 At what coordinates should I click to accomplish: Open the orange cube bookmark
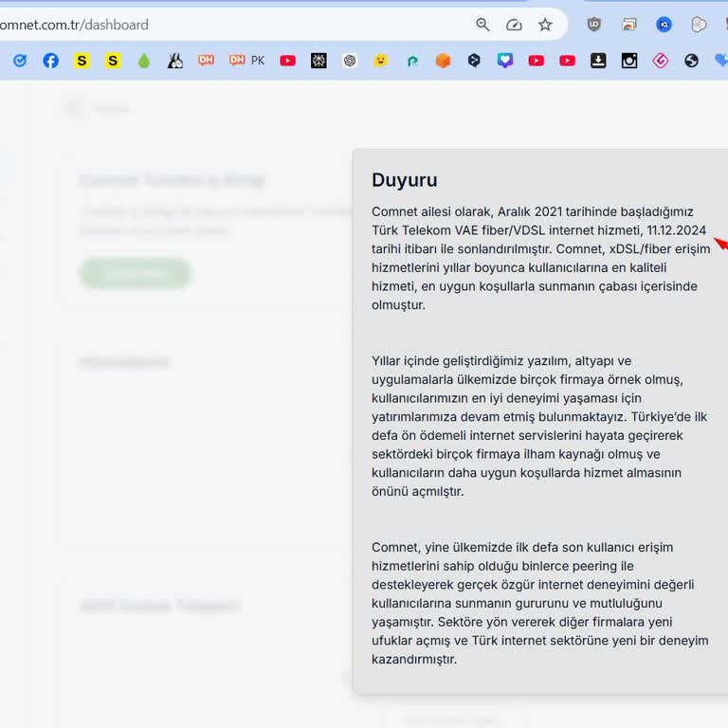444,61
